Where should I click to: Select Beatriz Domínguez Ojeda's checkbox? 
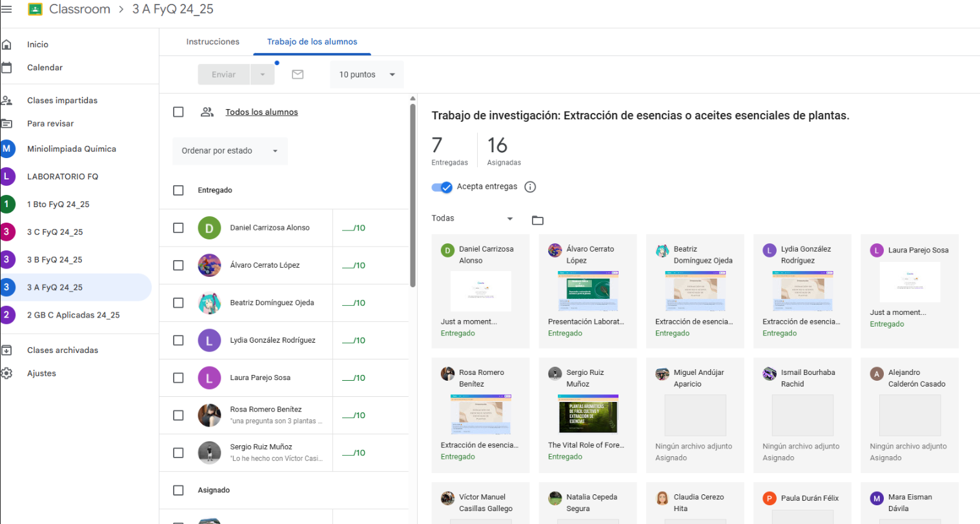pyautogui.click(x=179, y=303)
